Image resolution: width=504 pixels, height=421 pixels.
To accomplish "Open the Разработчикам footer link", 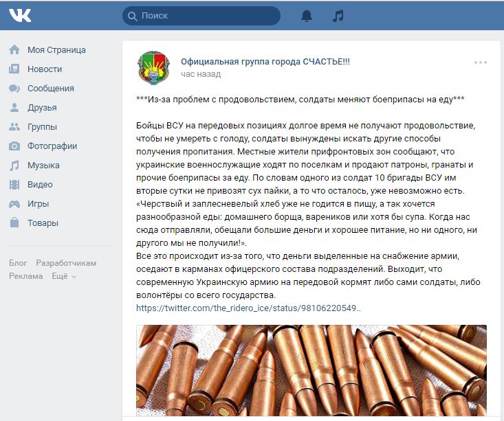I will point(66,263).
